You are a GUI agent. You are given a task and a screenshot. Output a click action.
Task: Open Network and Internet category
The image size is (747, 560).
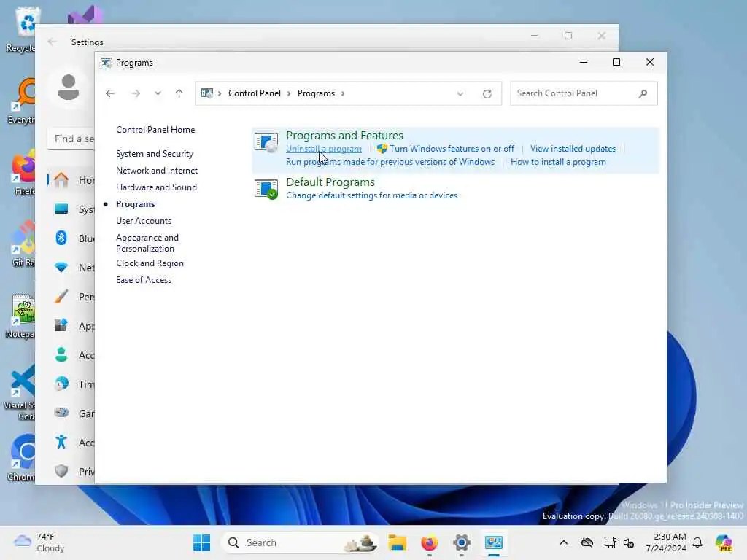(x=157, y=171)
